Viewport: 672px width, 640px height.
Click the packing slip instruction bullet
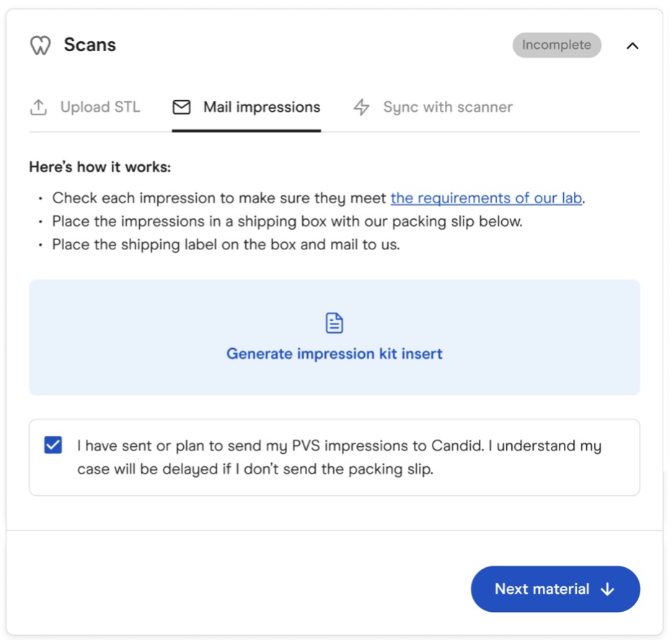tap(287, 221)
